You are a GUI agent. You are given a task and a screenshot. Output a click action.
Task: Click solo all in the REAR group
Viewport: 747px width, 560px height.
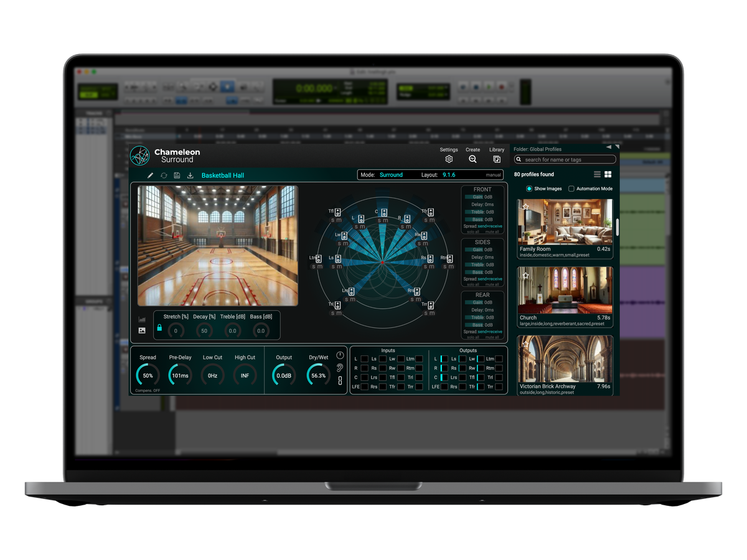(473, 337)
